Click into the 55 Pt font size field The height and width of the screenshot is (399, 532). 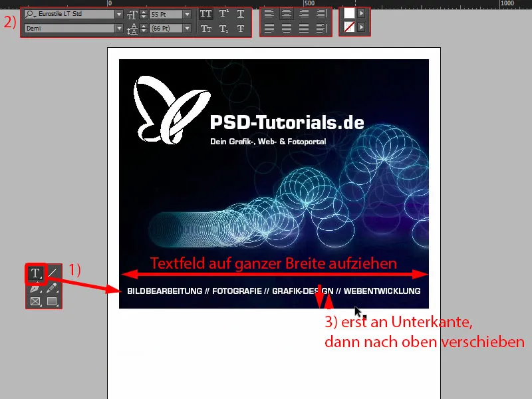click(166, 15)
